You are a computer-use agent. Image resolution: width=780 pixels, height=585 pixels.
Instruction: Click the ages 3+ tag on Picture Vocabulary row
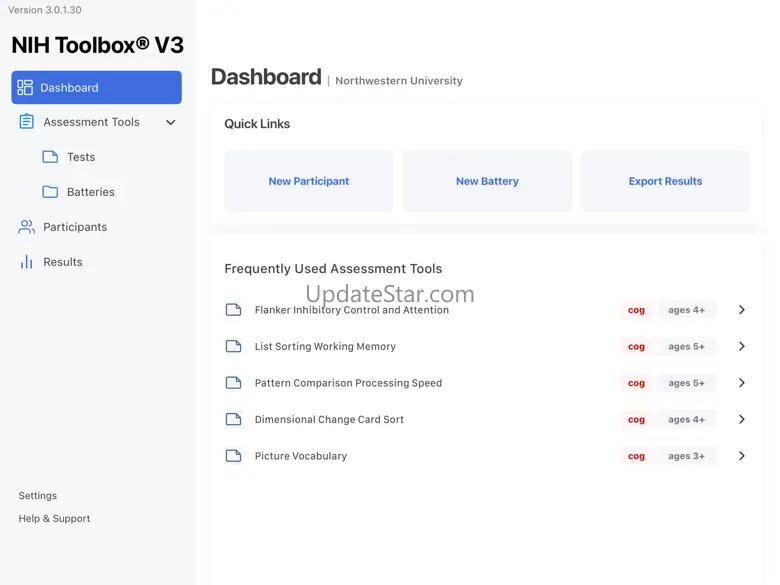click(x=687, y=456)
